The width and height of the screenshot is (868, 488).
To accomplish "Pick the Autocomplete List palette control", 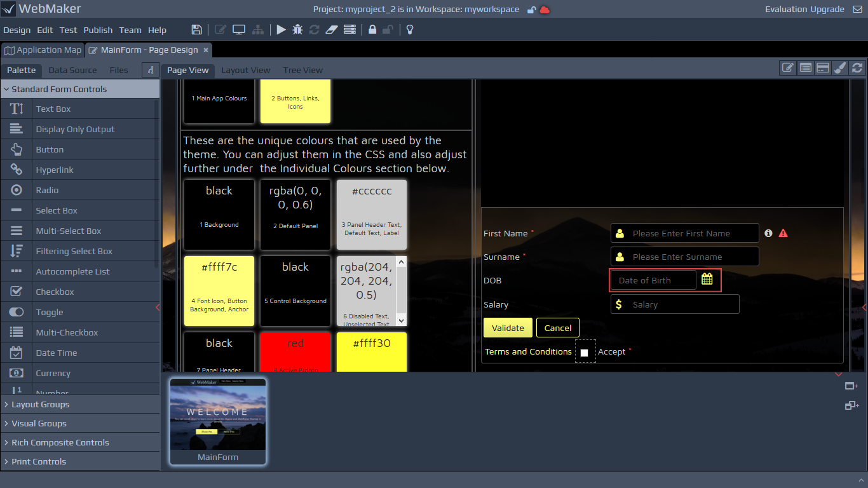I will point(80,271).
